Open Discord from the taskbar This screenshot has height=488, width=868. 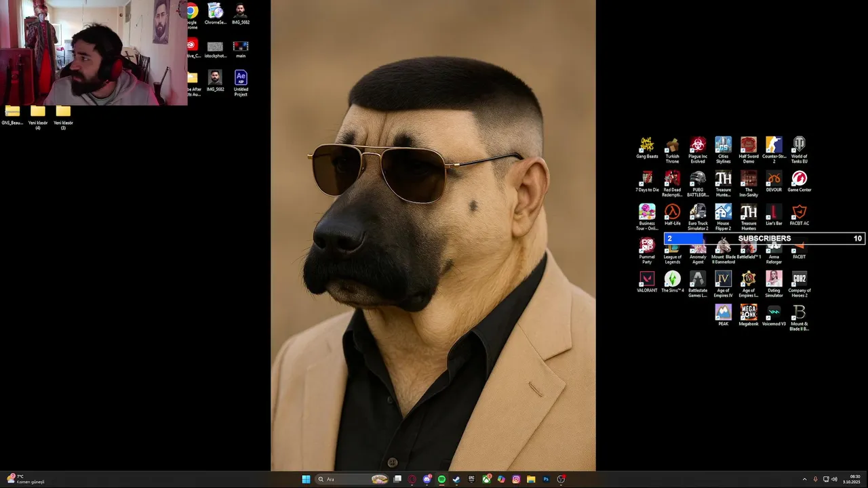tap(427, 479)
